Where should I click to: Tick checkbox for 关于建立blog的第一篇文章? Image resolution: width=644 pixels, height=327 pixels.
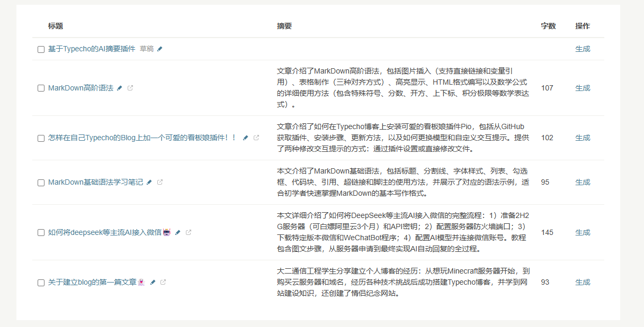click(41, 283)
